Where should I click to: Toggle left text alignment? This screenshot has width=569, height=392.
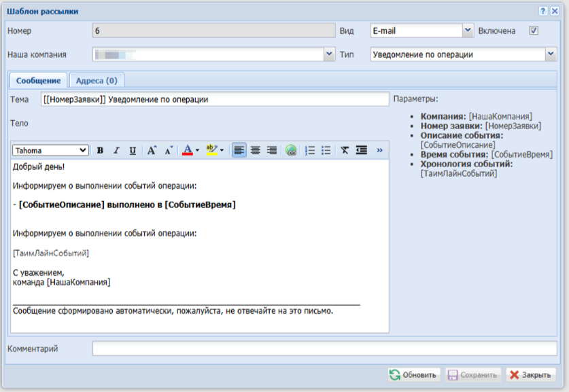pos(239,150)
